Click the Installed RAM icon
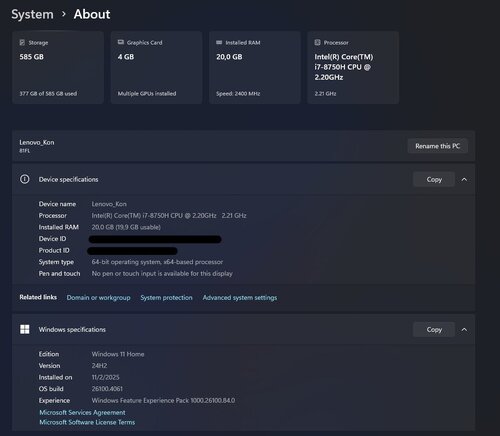Viewport: 500px width, 436px height. tap(219, 42)
